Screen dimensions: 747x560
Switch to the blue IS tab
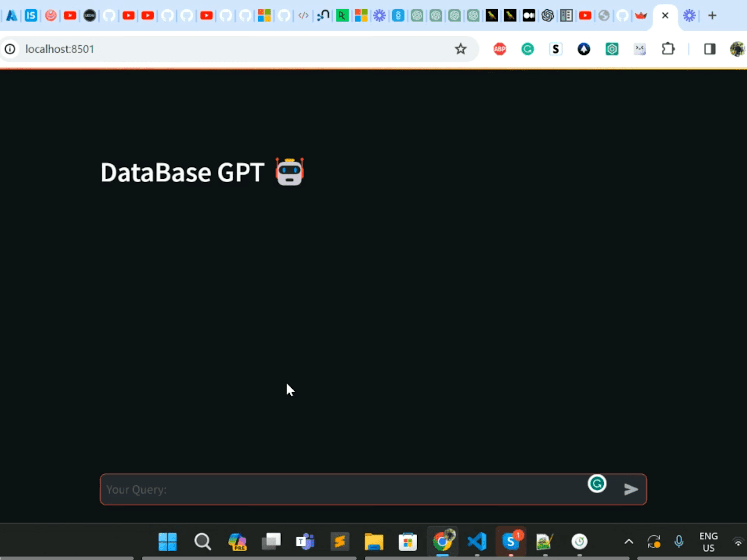pos(31,15)
